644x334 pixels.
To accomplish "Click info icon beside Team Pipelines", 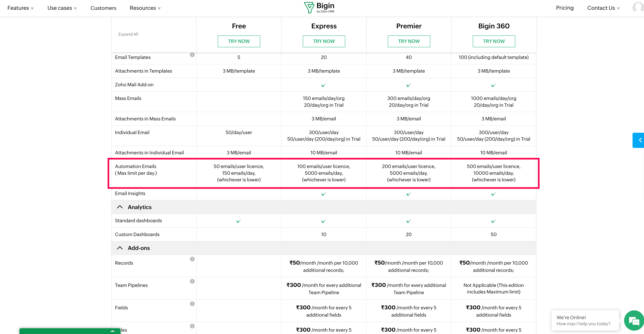I will (192, 281).
